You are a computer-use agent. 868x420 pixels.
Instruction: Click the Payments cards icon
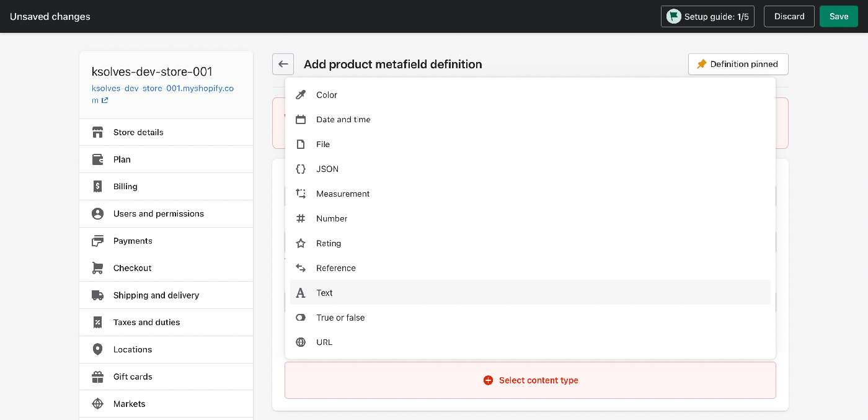(97, 241)
